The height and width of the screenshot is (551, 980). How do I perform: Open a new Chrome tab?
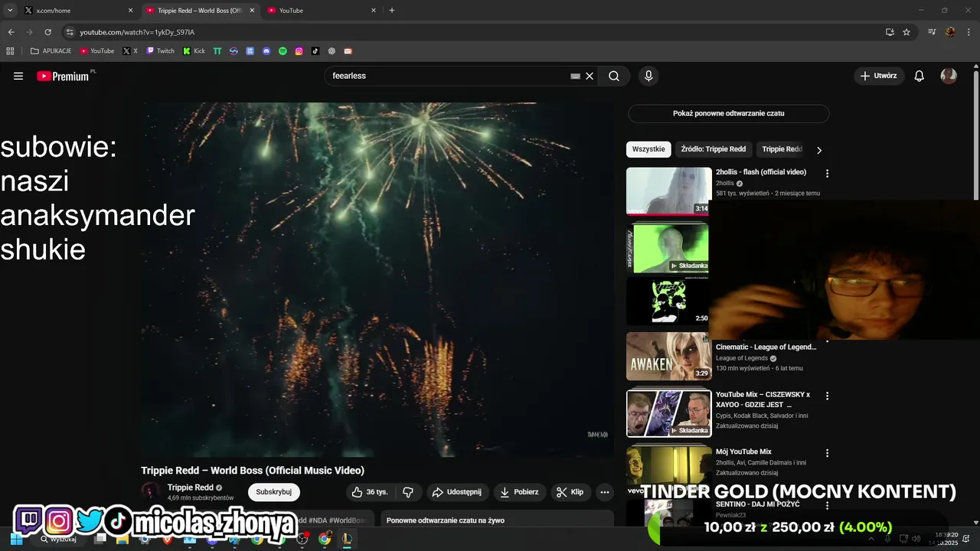[x=392, y=11]
